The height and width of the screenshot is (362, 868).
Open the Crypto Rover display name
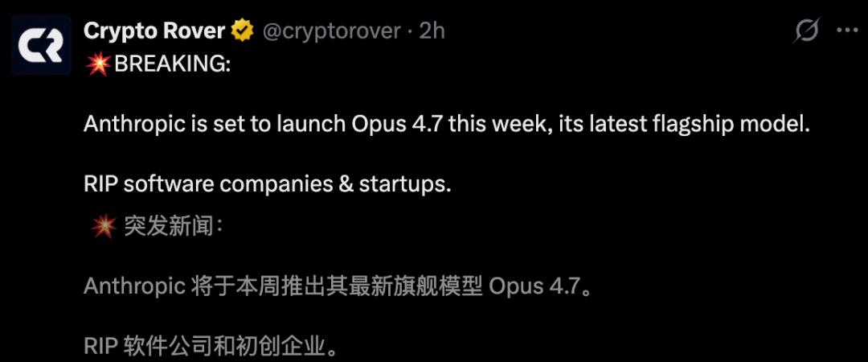click(x=154, y=31)
